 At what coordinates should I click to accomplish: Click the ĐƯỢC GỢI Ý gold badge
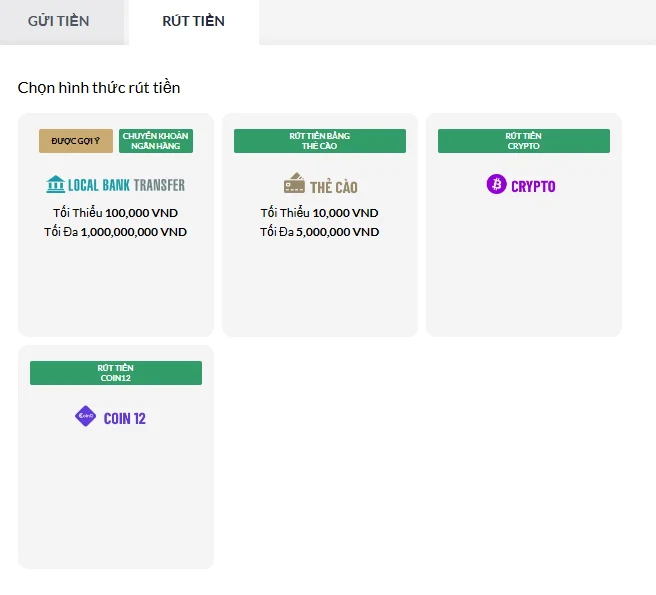(76, 141)
